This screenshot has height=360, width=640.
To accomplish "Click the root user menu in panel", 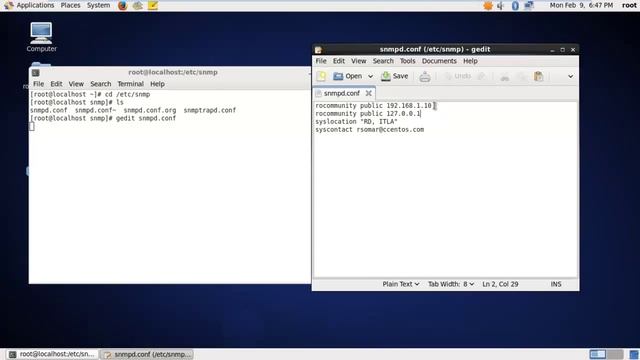I will [x=629, y=5].
